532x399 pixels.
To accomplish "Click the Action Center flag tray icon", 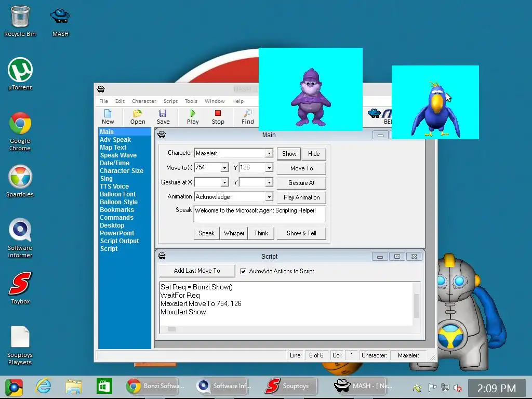I will 432,388.
